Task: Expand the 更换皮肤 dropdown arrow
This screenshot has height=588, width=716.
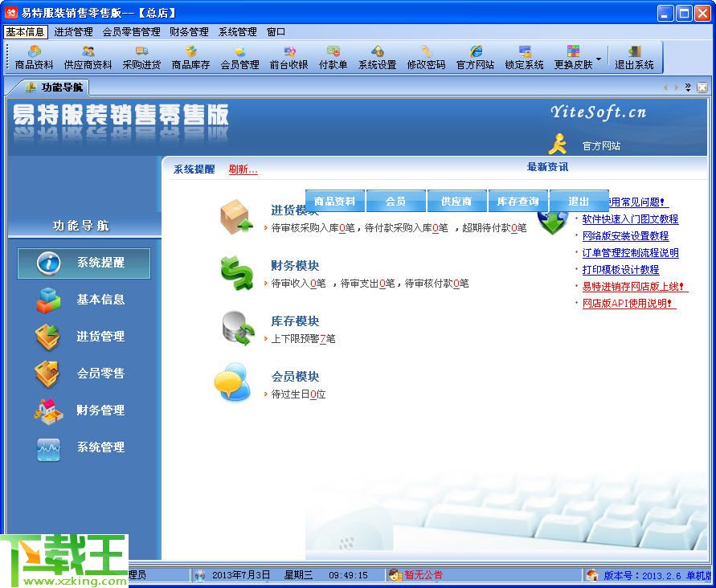Action: [599, 59]
